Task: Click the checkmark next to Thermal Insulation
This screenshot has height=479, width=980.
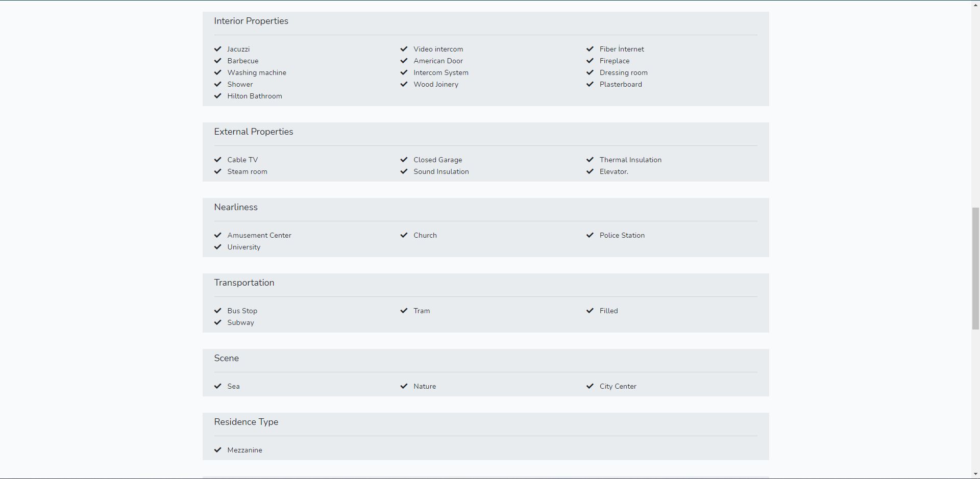Action: (x=590, y=160)
